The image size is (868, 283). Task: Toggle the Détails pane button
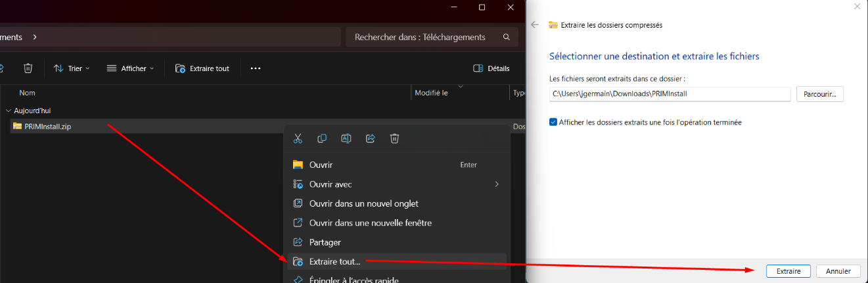tap(491, 68)
